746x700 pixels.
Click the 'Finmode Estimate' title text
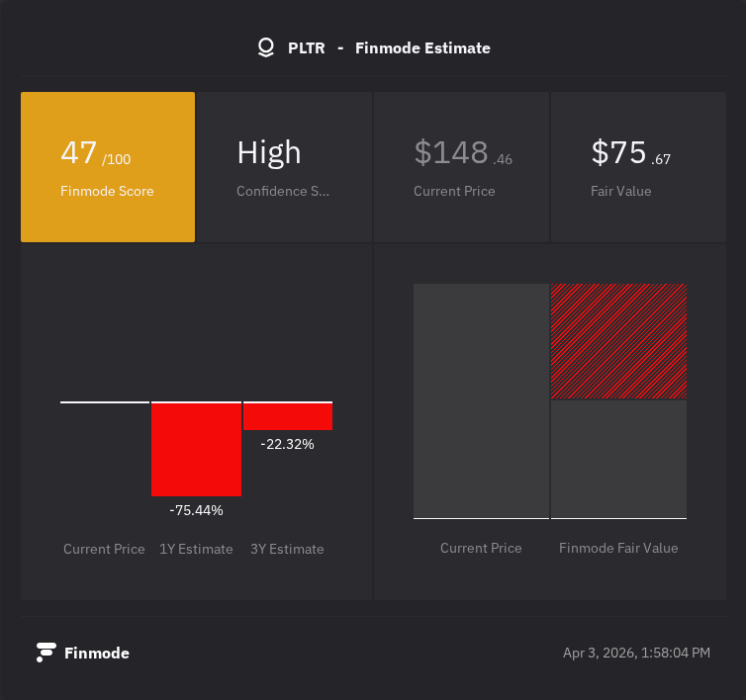coord(422,48)
